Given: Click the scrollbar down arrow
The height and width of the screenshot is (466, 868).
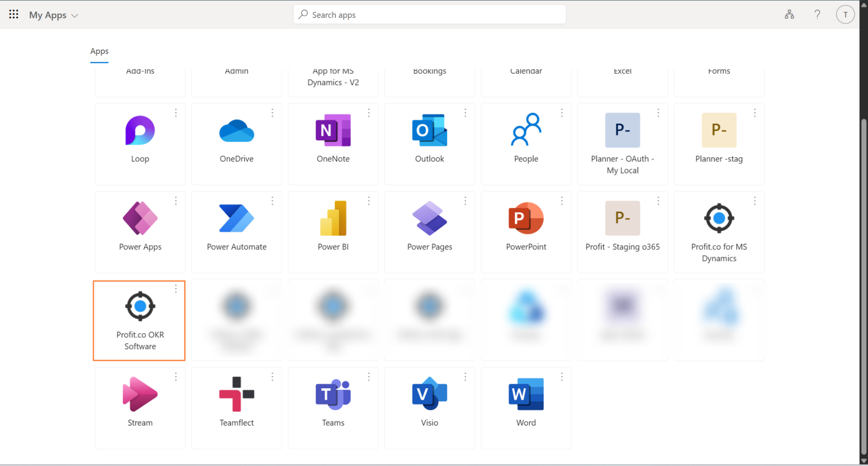Looking at the screenshot, I should [x=864, y=461].
